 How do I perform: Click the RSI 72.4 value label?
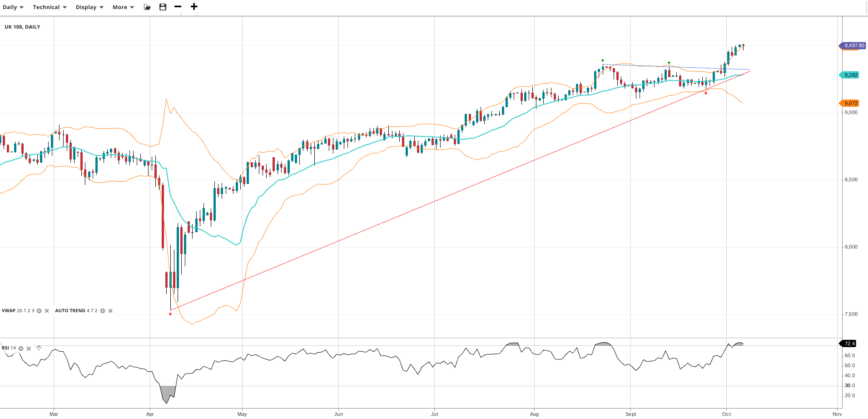[849, 344]
